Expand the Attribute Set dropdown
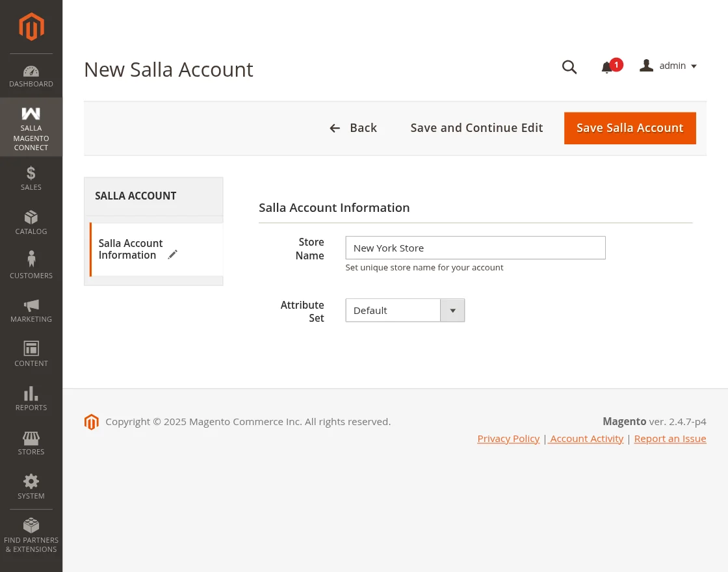This screenshot has height=572, width=728. (x=452, y=310)
